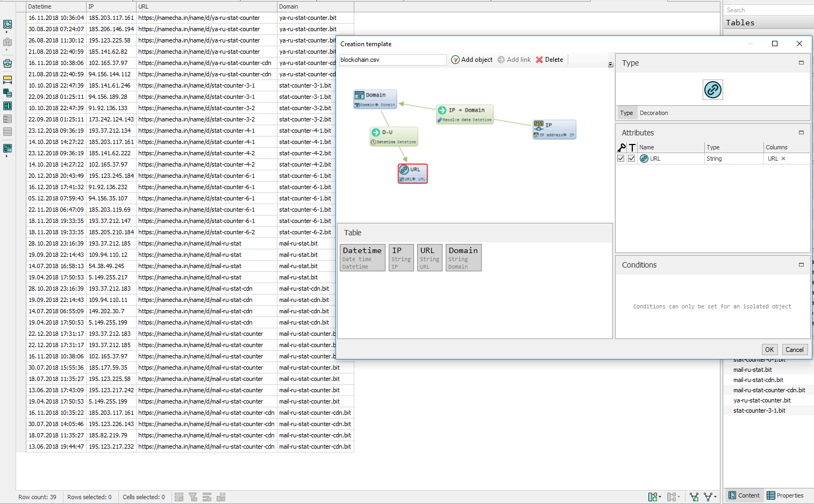Click the map icon in left sidebar
The image size is (814, 504).
(8, 42)
